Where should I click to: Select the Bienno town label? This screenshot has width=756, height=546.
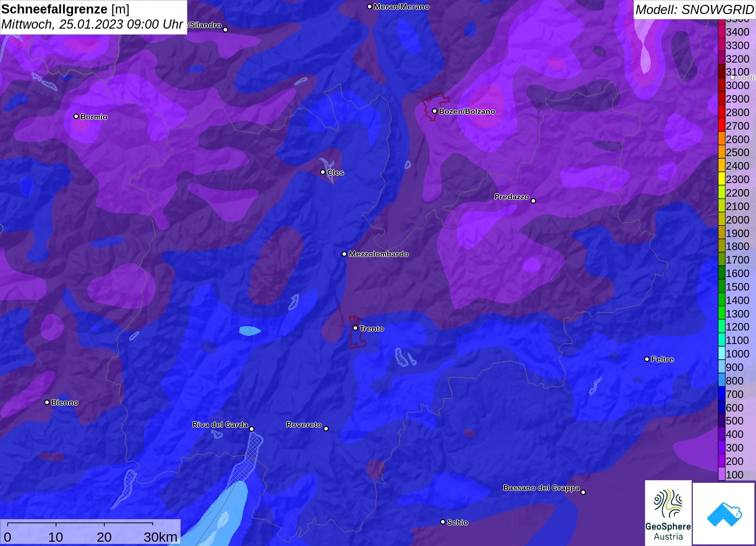coord(65,402)
